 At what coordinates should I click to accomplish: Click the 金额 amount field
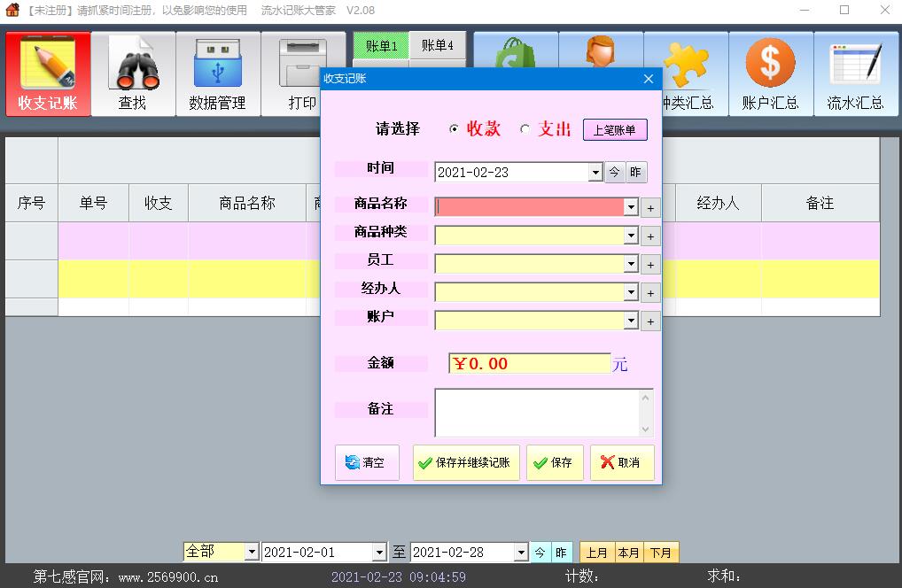click(x=529, y=364)
